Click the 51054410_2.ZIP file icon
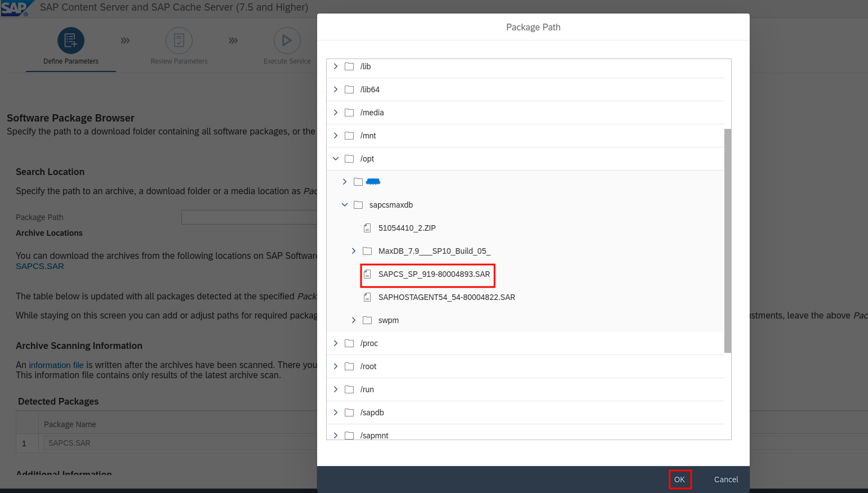Image resolution: width=868 pixels, height=493 pixels. pos(367,228)
